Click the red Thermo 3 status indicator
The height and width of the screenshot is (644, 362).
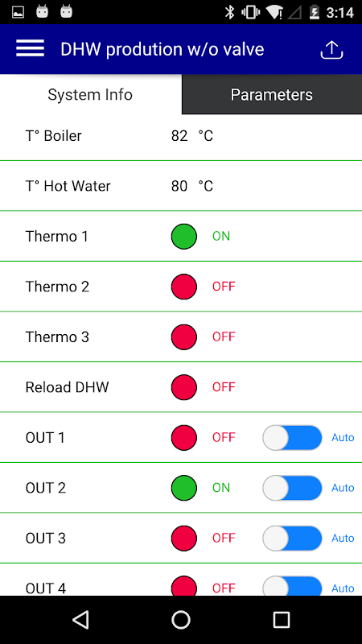[184, 337]
